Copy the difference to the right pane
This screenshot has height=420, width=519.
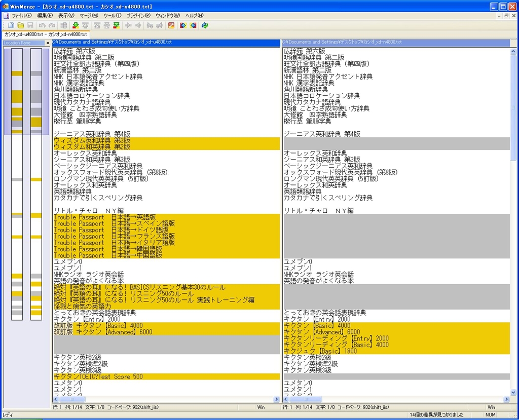128,25
